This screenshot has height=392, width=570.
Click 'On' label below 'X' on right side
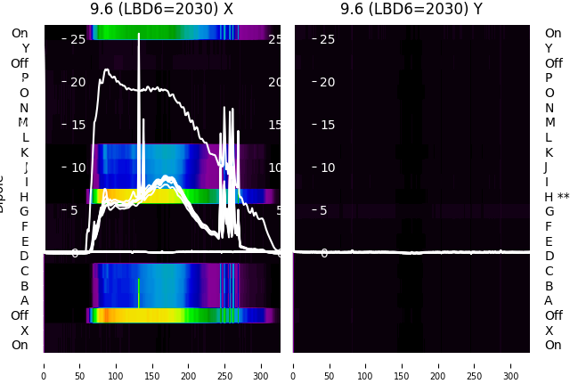[553, 345]
